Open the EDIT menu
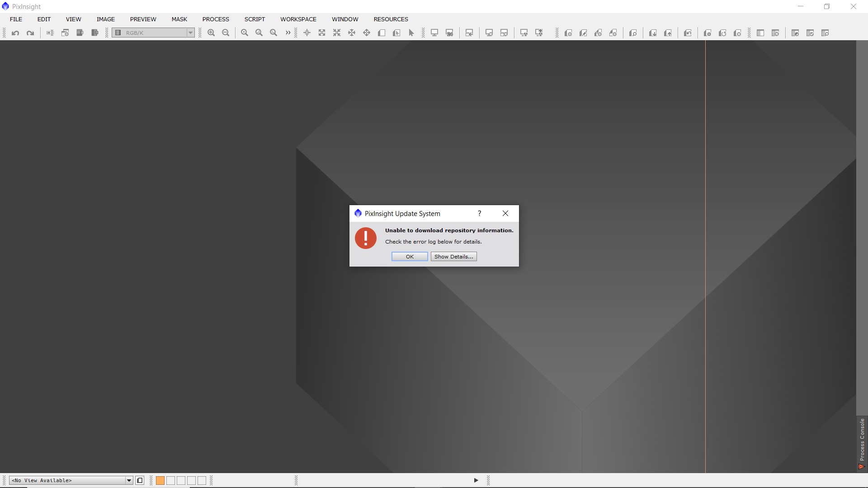The height and width of the screenshot is (488, 868). pyautogui.click(x=44, y=19)
